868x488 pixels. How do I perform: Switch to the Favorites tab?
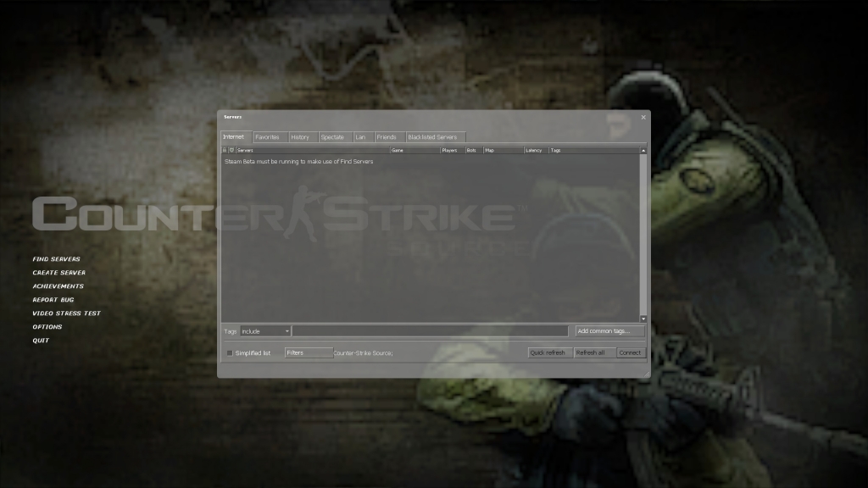coord(267,136)
